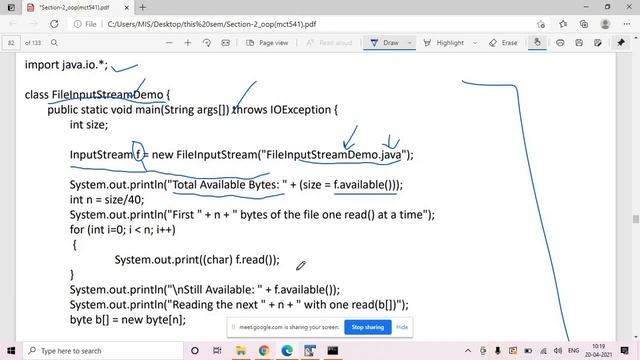Open the Favorites list

[563, 24]
